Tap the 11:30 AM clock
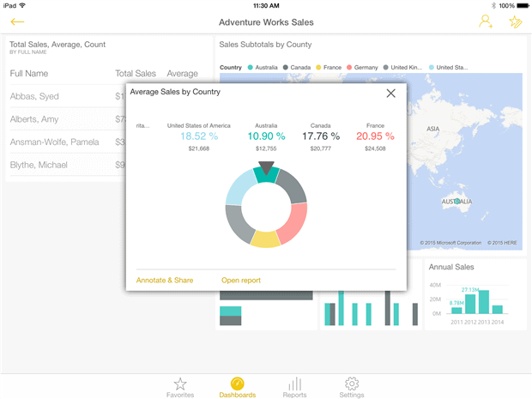532x399 pixels. tap(266, 5)
